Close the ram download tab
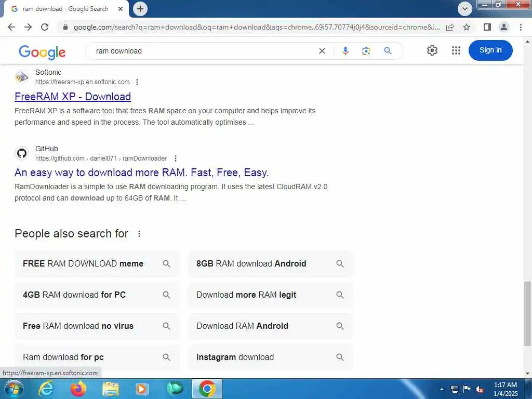The height and width of the screenshot is (399, 532). point(121,9)
